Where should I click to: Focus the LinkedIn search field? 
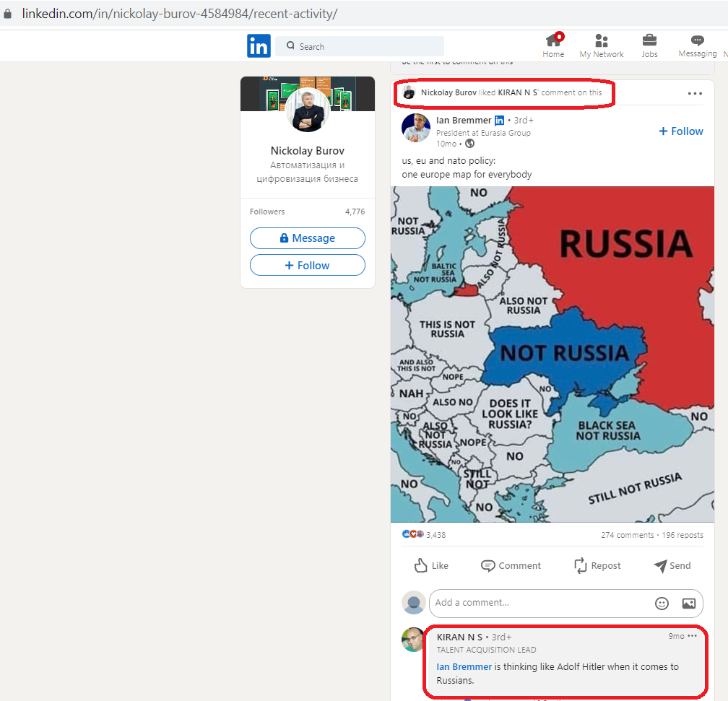pyautogui.click(x=360, y=46)
